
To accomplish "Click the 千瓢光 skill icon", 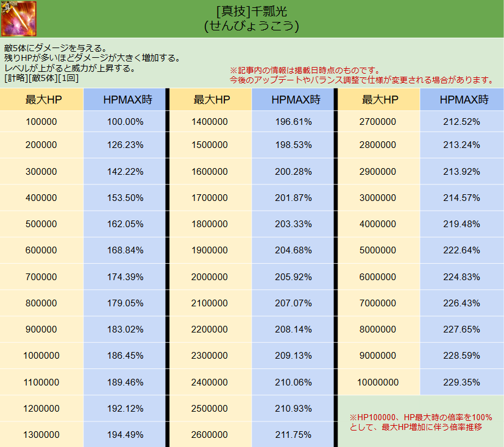I will (19, 19).
